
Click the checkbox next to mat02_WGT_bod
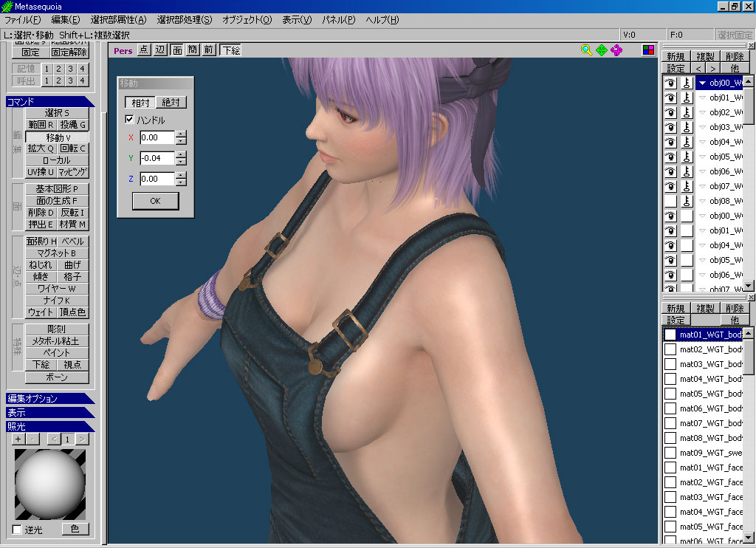click(670, 349)
